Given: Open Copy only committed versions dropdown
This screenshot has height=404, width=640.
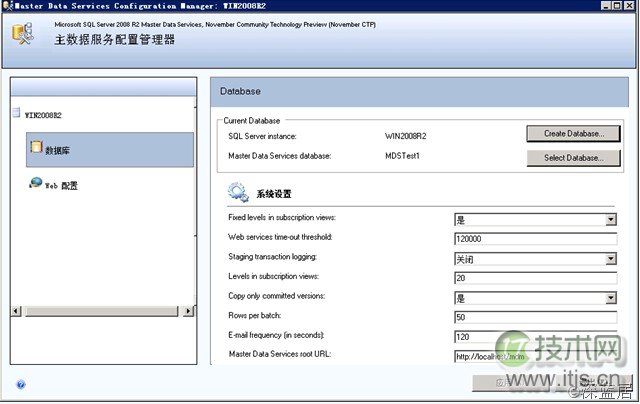Looking at the screenshot, I should [611, 298].
